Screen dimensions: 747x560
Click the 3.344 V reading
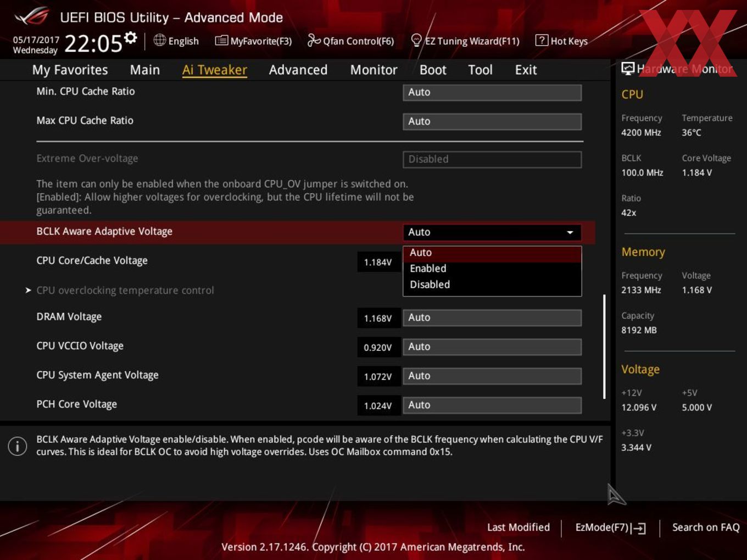coord(636,447)
